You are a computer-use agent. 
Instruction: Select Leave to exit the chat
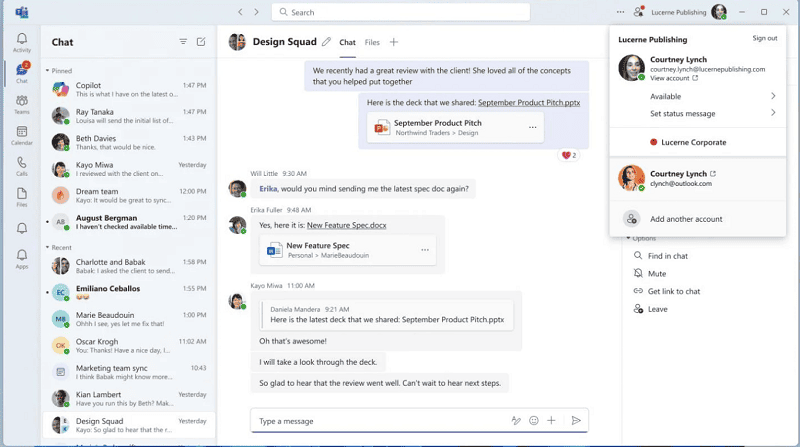[651, 309]
